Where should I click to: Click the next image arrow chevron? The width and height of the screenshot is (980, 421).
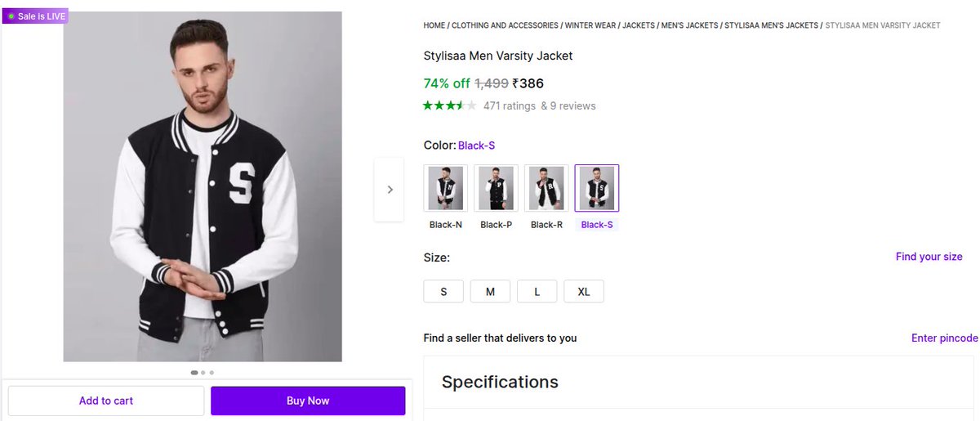click(390, 190)
